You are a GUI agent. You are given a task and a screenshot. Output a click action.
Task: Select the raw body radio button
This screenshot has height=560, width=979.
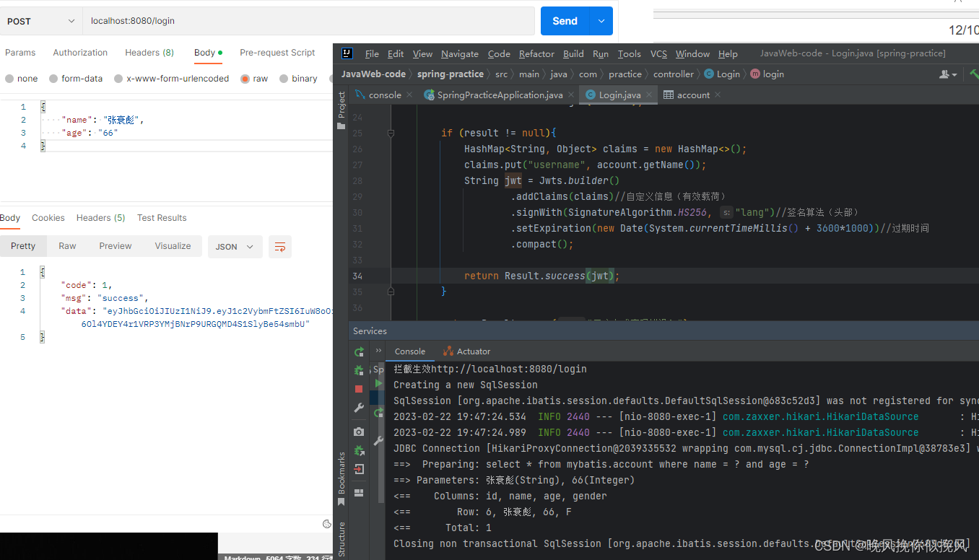pyautogui.click(x=245, y=79)
